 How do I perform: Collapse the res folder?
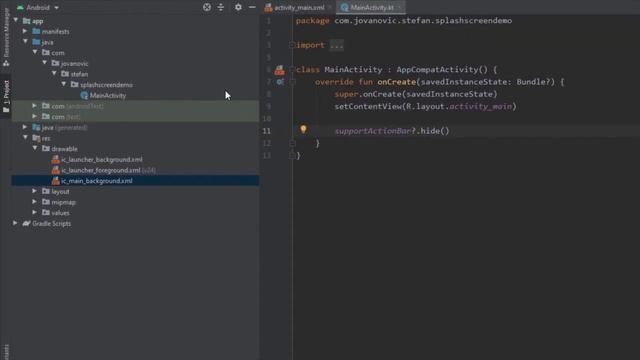[x=26, y=138]
